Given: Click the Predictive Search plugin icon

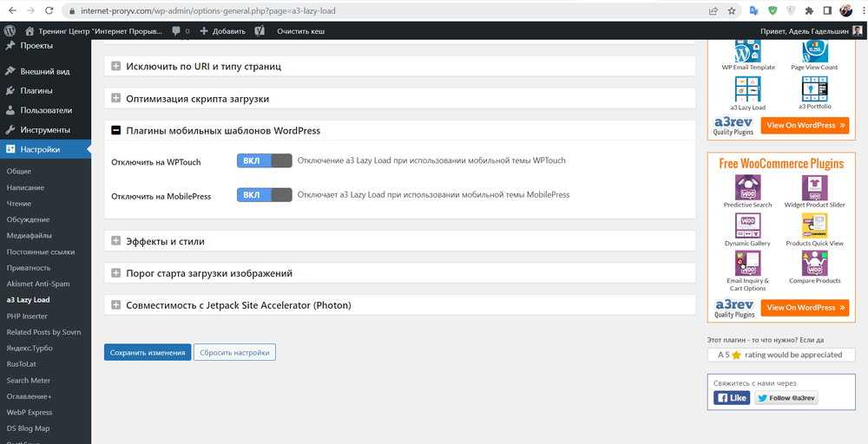Looking at the screenshot, I should 747,187.
